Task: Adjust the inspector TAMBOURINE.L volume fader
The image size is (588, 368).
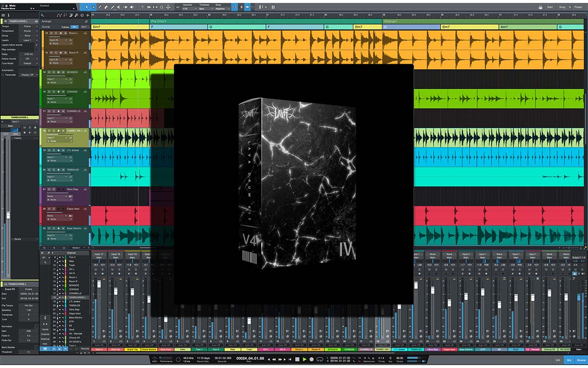Action: pyautogui.click(x=8, y=215)
